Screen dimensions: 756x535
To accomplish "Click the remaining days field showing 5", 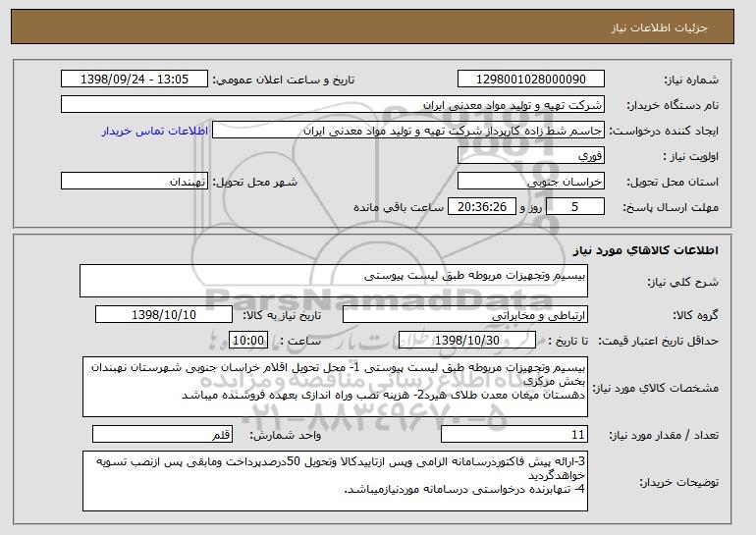I will click(x=574, y=207).
